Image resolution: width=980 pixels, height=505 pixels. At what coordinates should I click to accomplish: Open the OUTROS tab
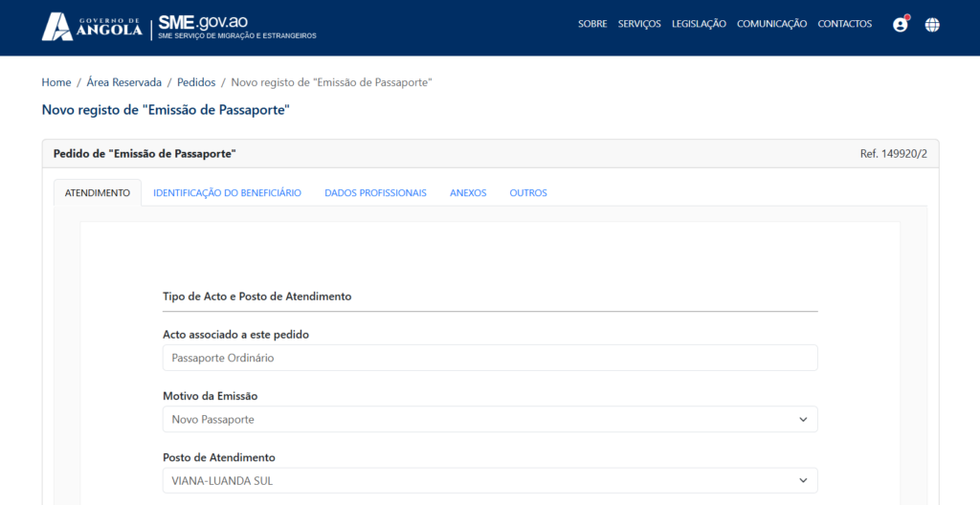(528, 193)
